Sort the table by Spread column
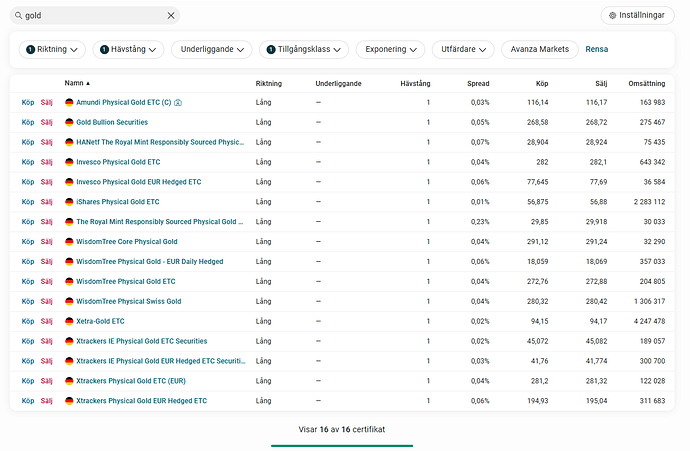Viewport: 690px width, 451px height. point(478,84)
